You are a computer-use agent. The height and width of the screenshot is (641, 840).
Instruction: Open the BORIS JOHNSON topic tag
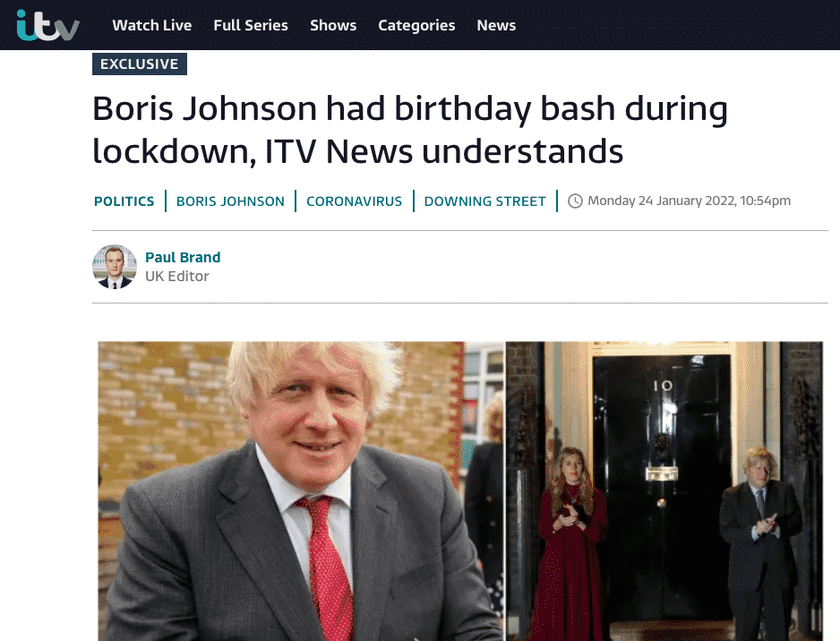point(230,201)
